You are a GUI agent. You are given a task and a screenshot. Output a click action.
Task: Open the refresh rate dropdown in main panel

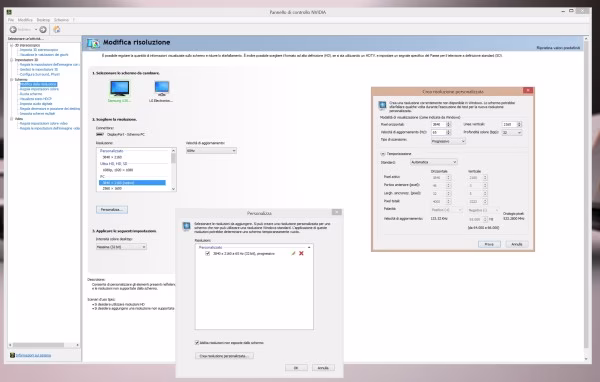pyautogui.click(x=211, y=151)
